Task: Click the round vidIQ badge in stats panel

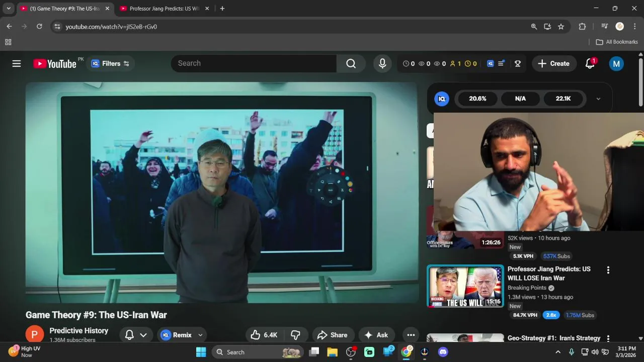Action: tap(442, 99)
